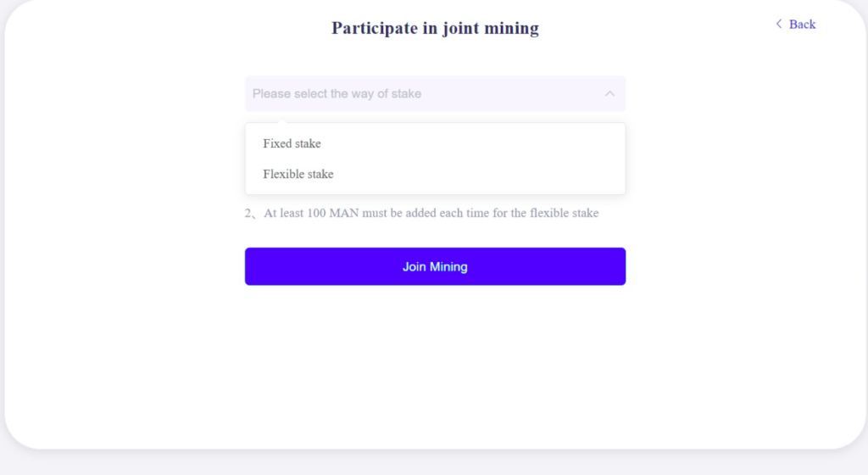
Task: Click the Back chevron arrow icon
Action: coord(779,24)
